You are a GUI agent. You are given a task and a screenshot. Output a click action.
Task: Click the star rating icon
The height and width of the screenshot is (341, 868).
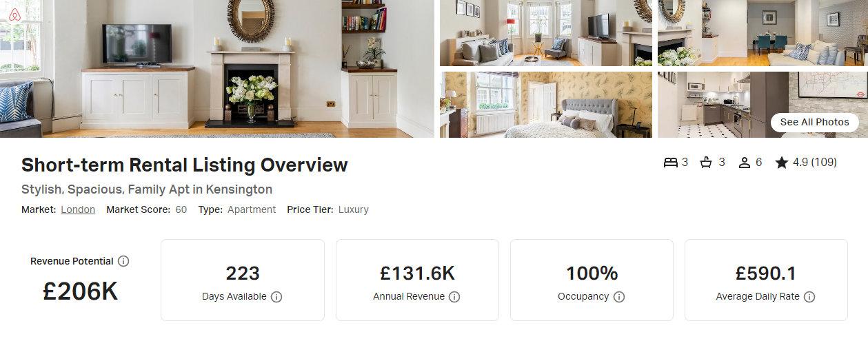pyautogui.click(x=781, y=163)
